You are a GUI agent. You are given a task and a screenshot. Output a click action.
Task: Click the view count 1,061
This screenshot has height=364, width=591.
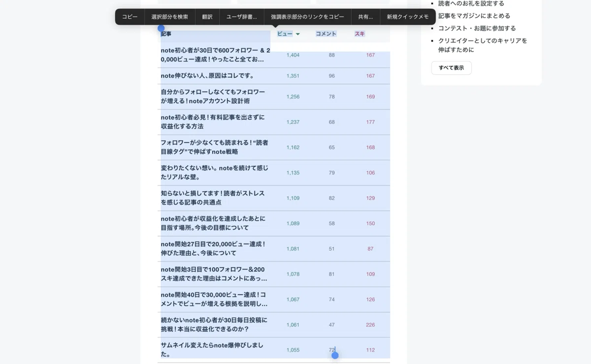293,325
